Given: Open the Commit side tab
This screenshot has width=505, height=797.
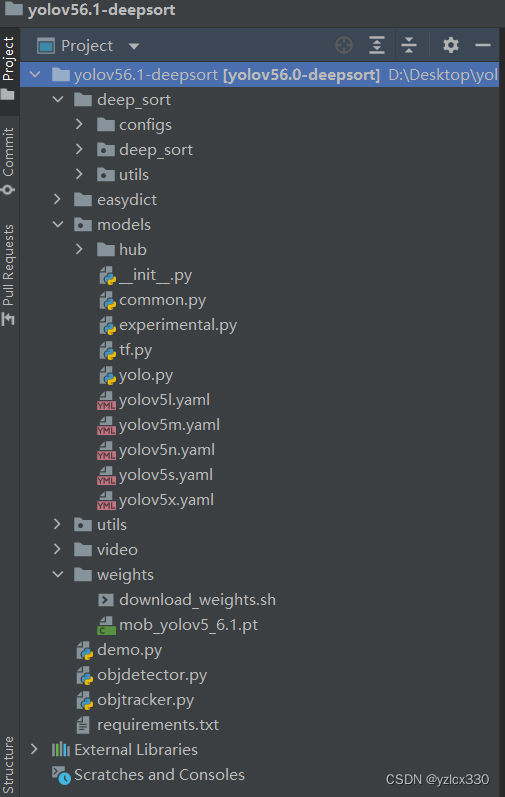Looking at the screenshot, I should coord(8,161).
